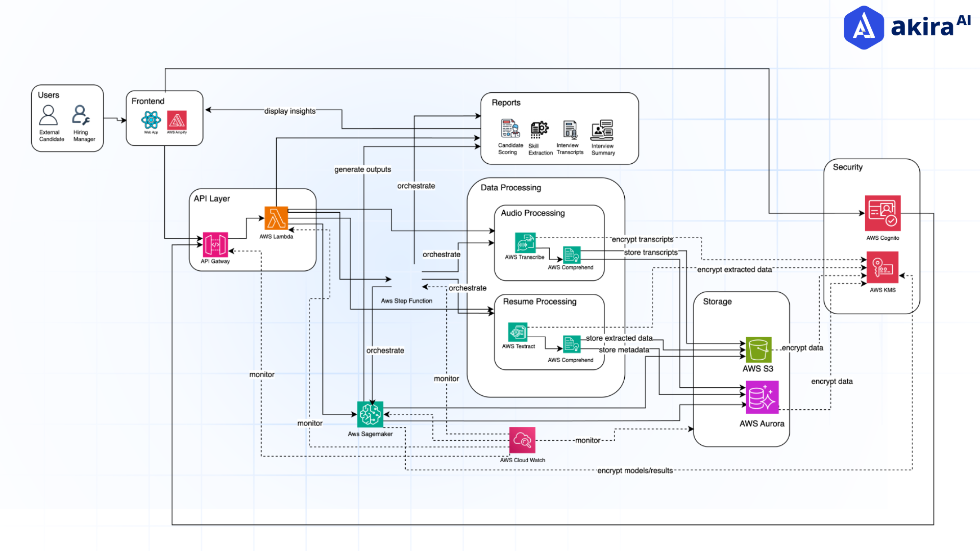Click the AWS KMS key icon
The width and height of the screenshot is (980, 551).
(x=883, y=267)
